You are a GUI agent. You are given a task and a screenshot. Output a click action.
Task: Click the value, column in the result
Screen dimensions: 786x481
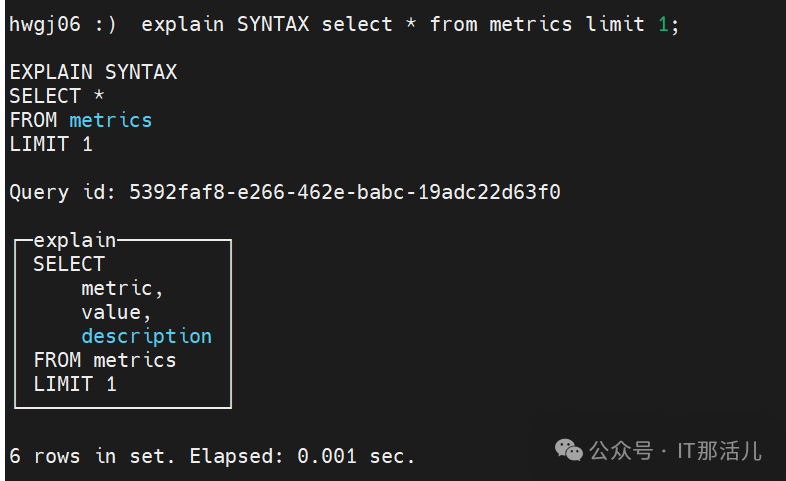click(x=116, y=312)
